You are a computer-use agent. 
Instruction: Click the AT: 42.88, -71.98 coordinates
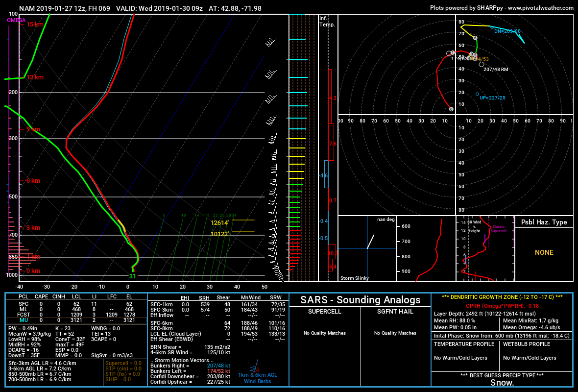point(235,8)
